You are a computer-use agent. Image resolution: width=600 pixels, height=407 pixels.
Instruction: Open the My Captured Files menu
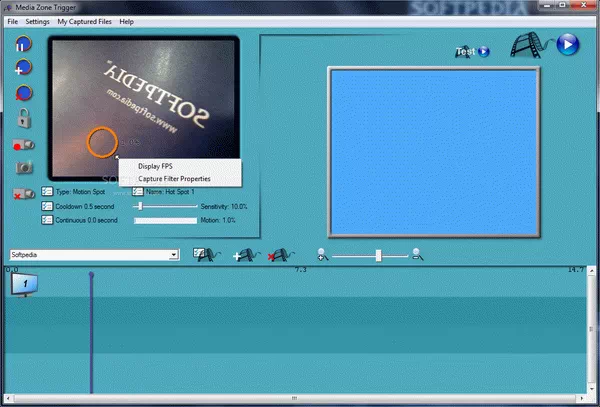coord(84,21)
